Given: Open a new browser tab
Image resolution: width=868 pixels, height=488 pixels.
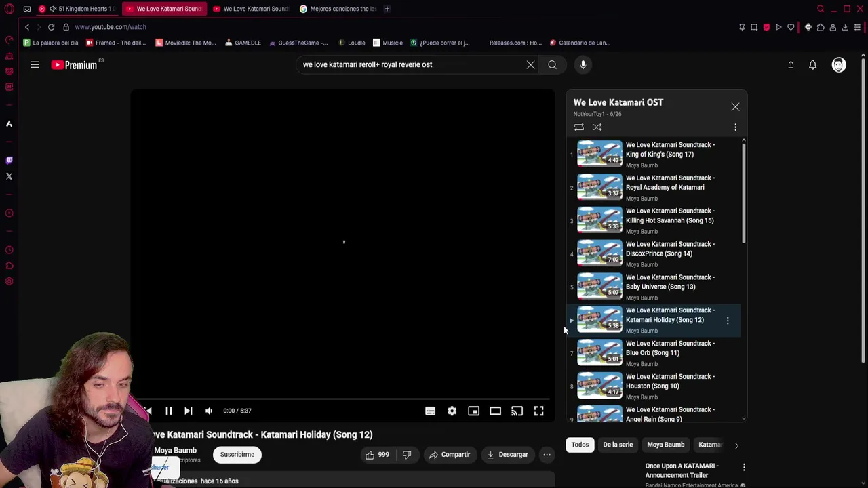Looking at the screenshot, I should [x=387, y=9].
